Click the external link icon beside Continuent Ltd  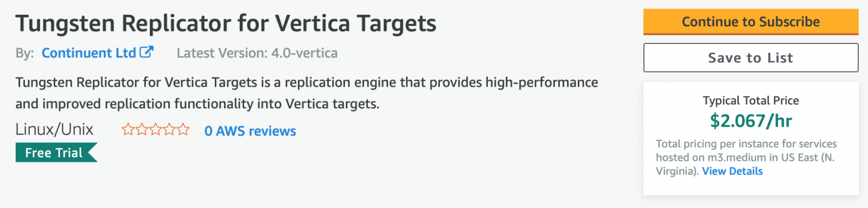(x=146, y=52)
